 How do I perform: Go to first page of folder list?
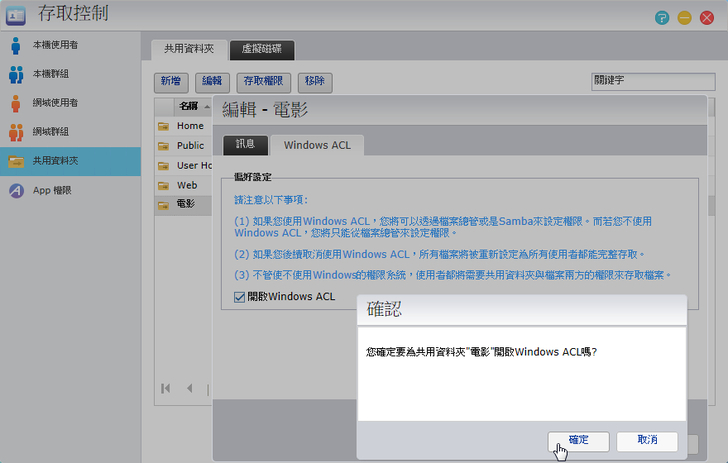(x=165, y=388)
